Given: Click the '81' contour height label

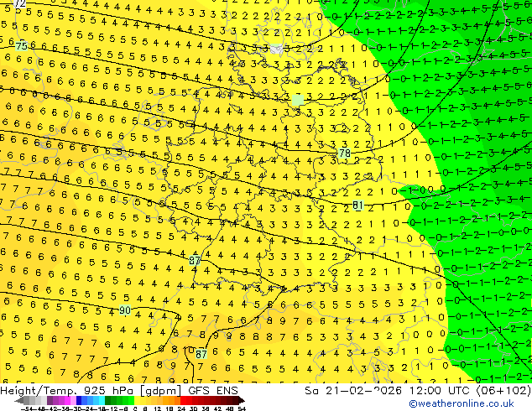Looking at the screenshot, I should click(357, 205).
